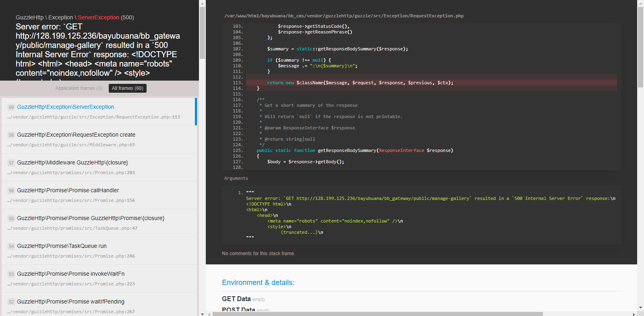Select frame 58 RequestException create
Viewport: 644px width, 316px height.
tap(76, 135)
